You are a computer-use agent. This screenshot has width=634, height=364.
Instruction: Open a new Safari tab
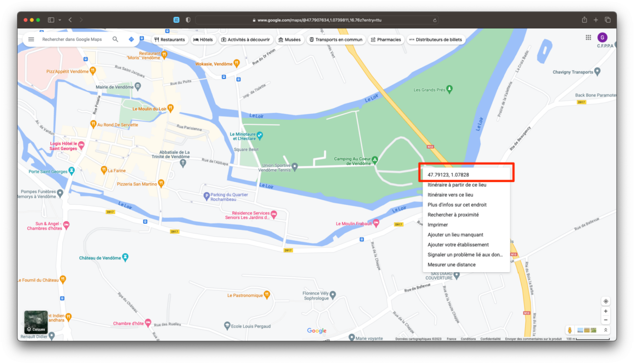[x=596, y=20]
